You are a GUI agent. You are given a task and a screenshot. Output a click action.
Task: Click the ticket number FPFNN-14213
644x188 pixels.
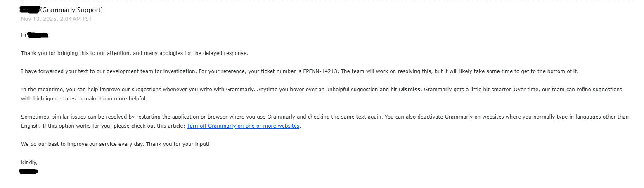321,71
